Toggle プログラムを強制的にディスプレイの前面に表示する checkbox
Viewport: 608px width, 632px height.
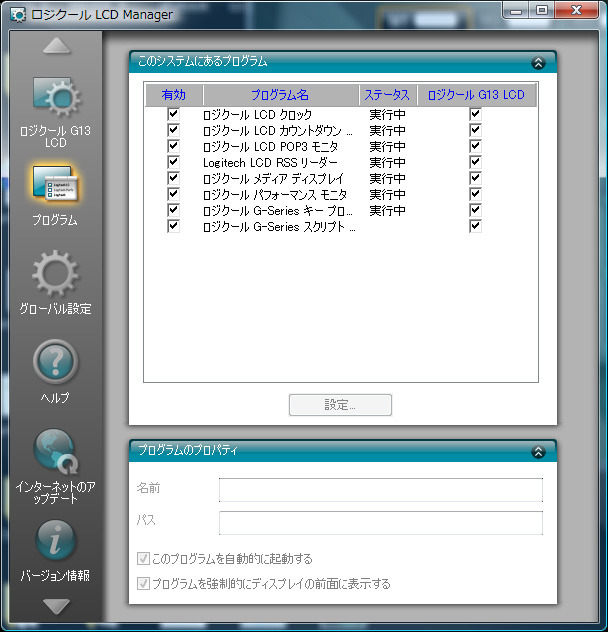click(x=144, y=583)
